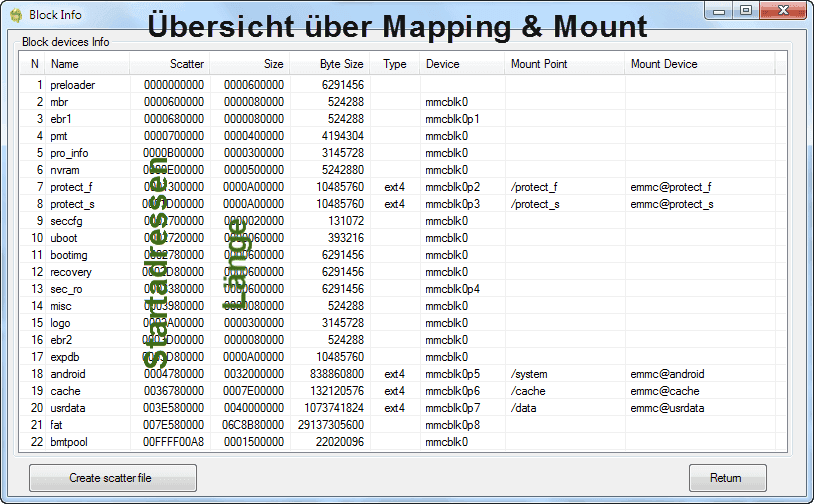The width and height of the screenshot is (814, 504).
Task: Click byte size 1073741824 cell
Action: click(x=334, y=408)
